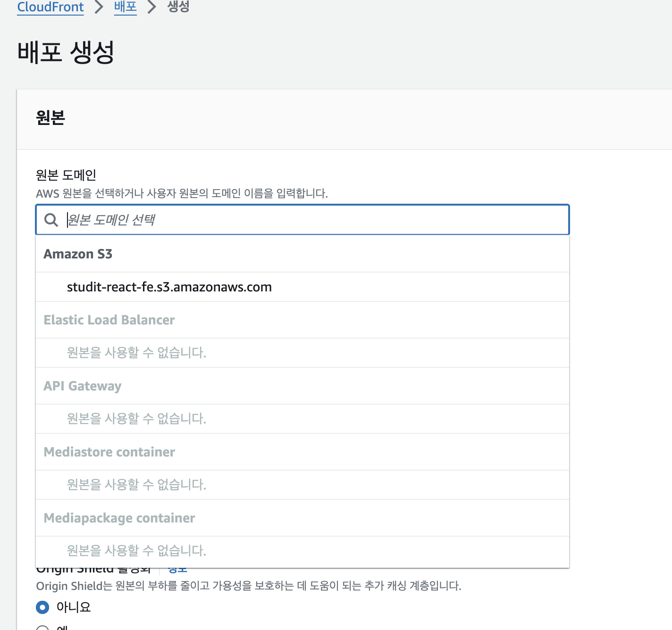
Task: Click 원본을 사용할 수 없습니다 under Mediastore container
Action: tap(302, 485)
